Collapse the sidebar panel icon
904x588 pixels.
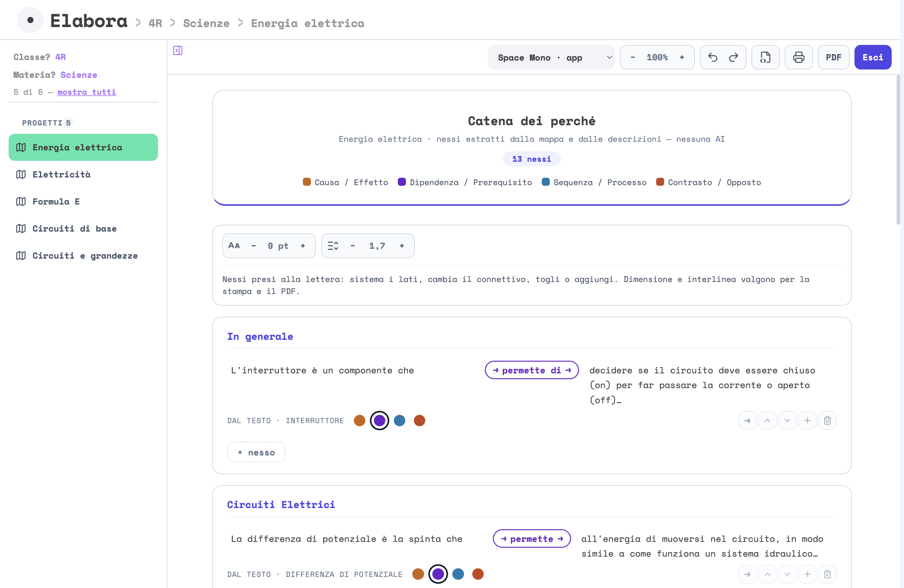[178, 50]
